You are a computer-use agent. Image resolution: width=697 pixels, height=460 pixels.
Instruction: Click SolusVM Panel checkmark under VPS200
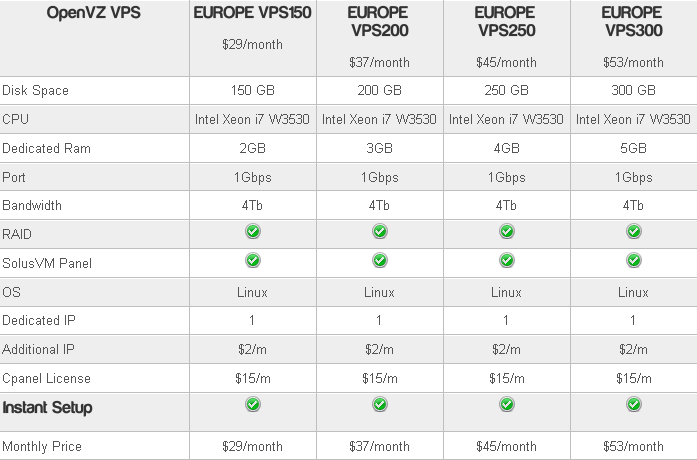(380, 260)
